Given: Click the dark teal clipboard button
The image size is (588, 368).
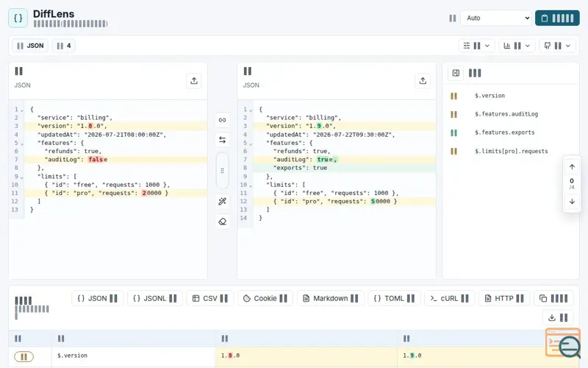Looking at the screenshot, I should (x=557, y=18).
